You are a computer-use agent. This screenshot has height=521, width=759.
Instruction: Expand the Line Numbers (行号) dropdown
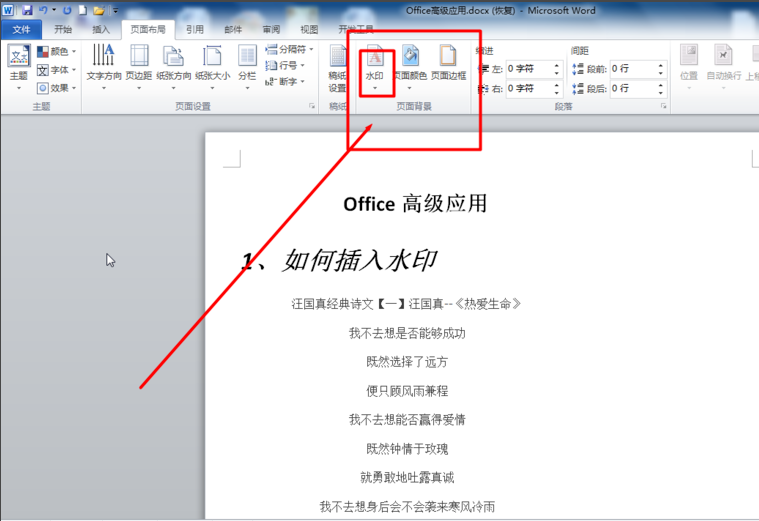(x=285, y=65)
